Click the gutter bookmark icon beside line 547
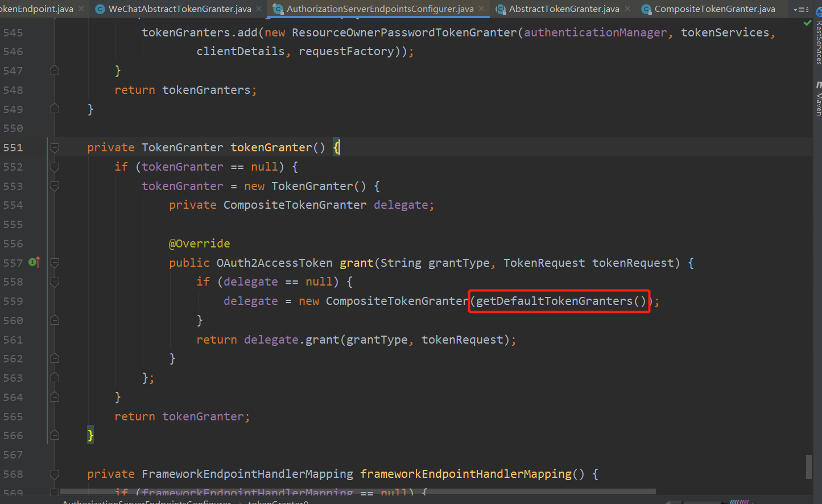Screen dimensions: 822x504 (x=54, y=70)
